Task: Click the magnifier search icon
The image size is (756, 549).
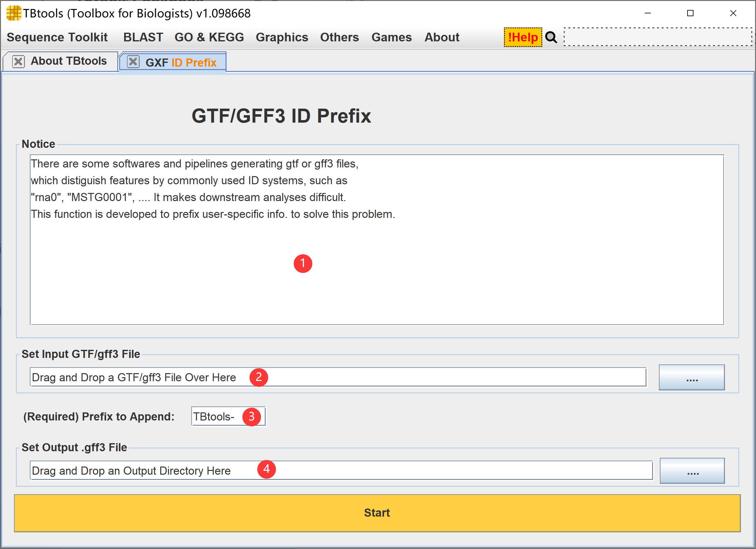Action: pyautogui.click(x=551, y=37)
